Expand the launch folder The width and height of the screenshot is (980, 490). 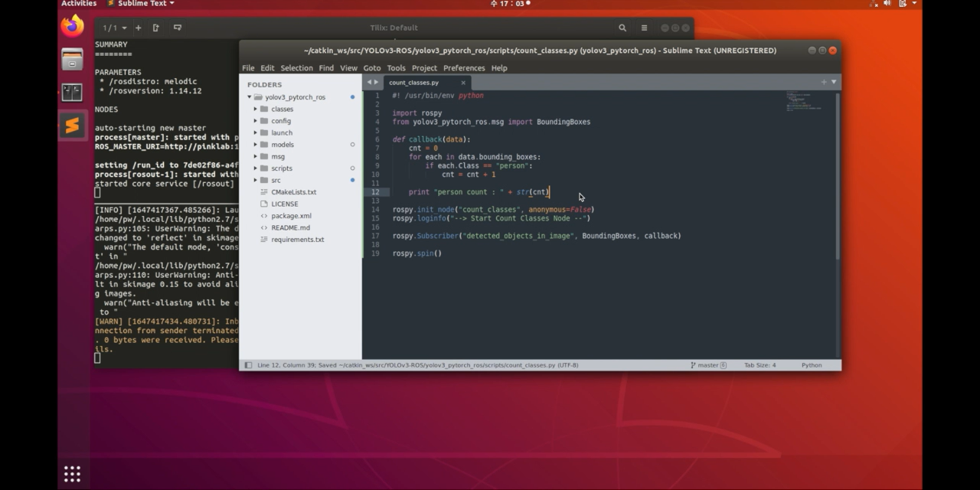(256, 133)
